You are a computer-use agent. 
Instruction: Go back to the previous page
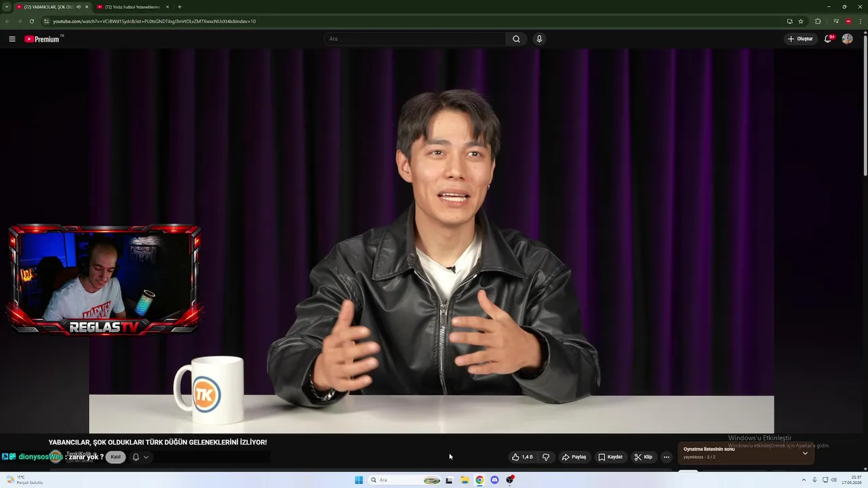[x=7, y=21]
